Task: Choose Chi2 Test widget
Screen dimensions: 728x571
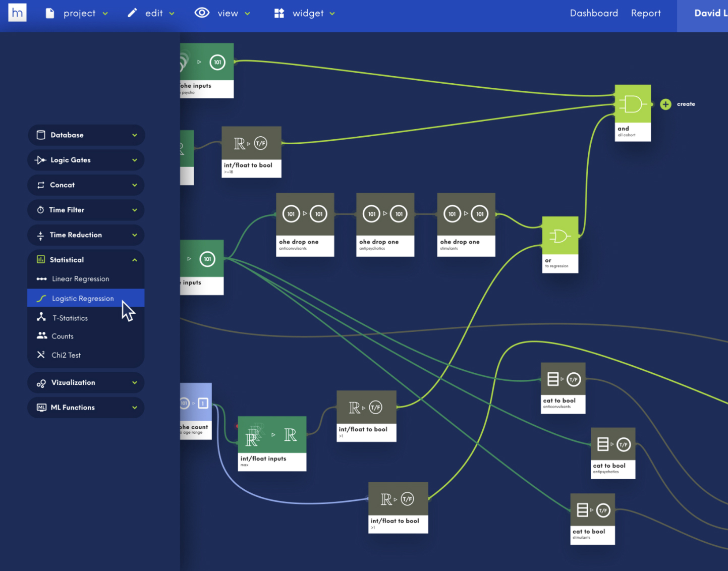Action: point(86,355)
